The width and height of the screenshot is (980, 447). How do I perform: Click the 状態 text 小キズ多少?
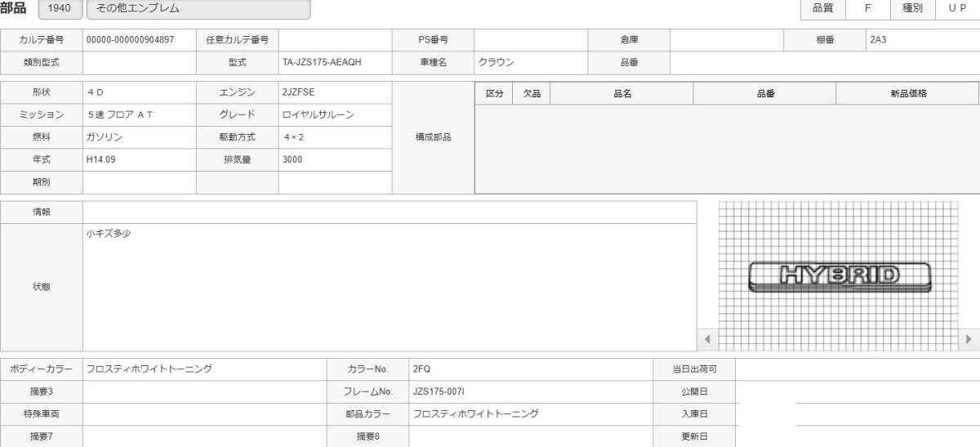coord(109,234)
